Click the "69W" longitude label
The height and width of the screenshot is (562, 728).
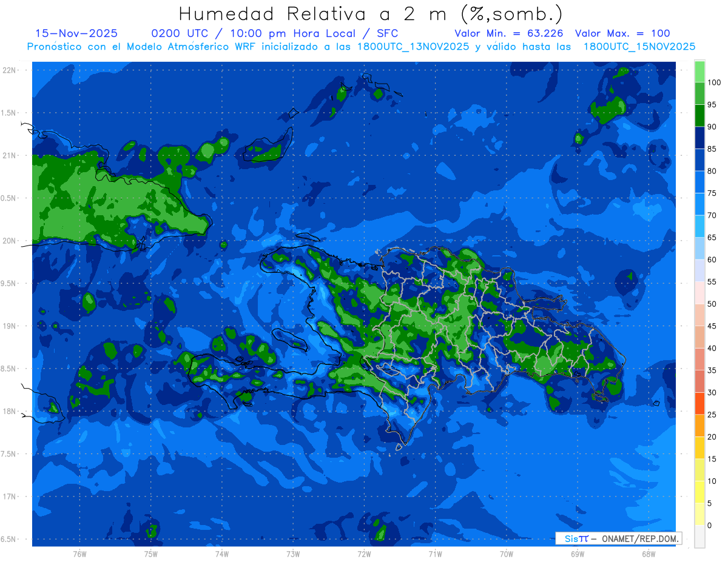(x=578, y=554)
